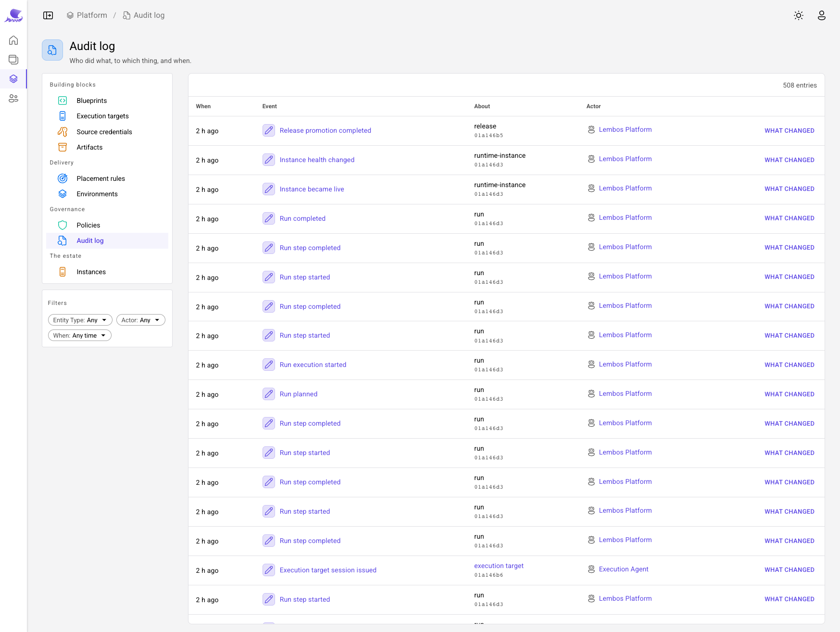Click the Blueprints code icon
Viewport: 840px width, 632px height.
pos(63,101)
